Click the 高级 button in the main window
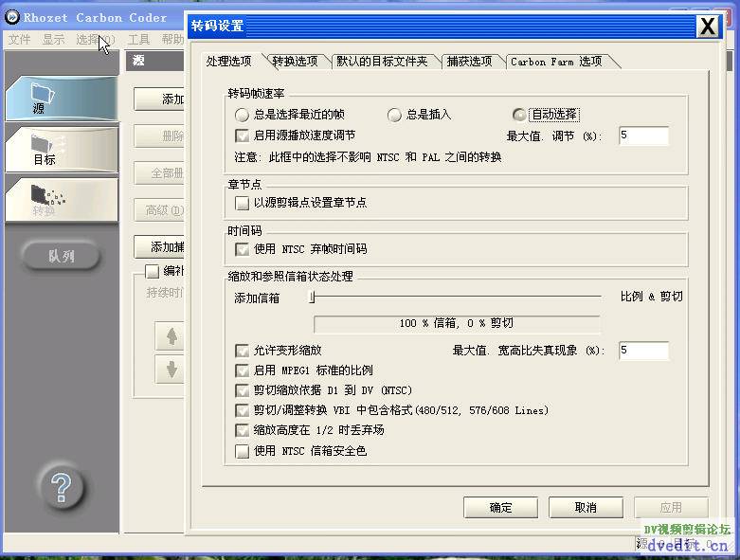The height and width of the screenshot is (560, 740). [x=159, y=210]
